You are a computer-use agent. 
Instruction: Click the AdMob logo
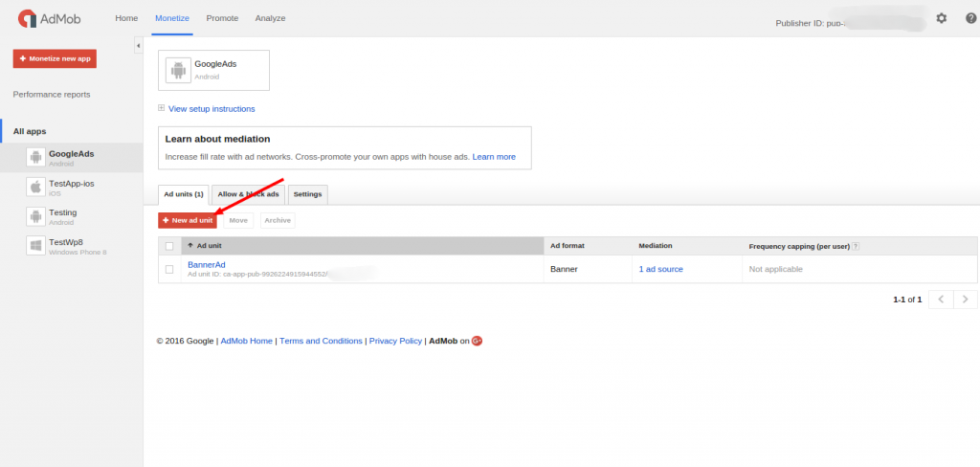pyautogui.click(x=50, y=19)
